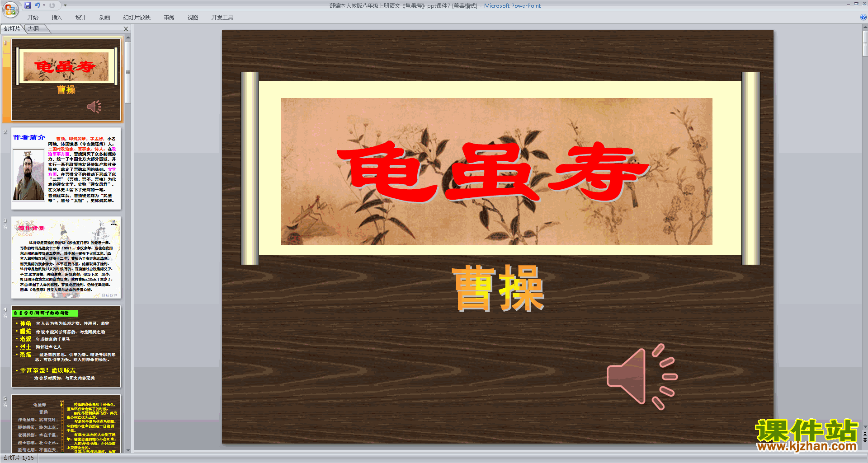868x463 pixels.
Task: Click animation star icon beside slide 4
Action: [5, 315]
